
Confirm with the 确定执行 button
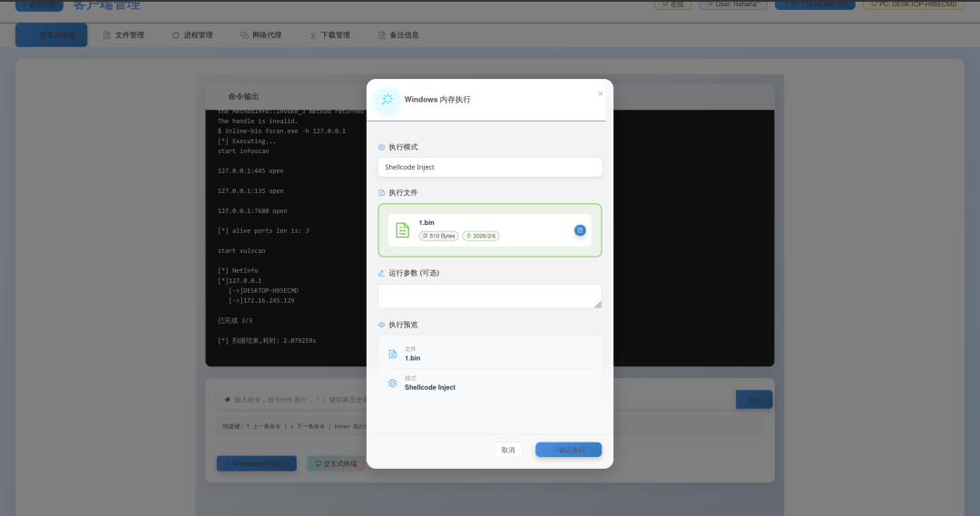[x=568, y=450]
